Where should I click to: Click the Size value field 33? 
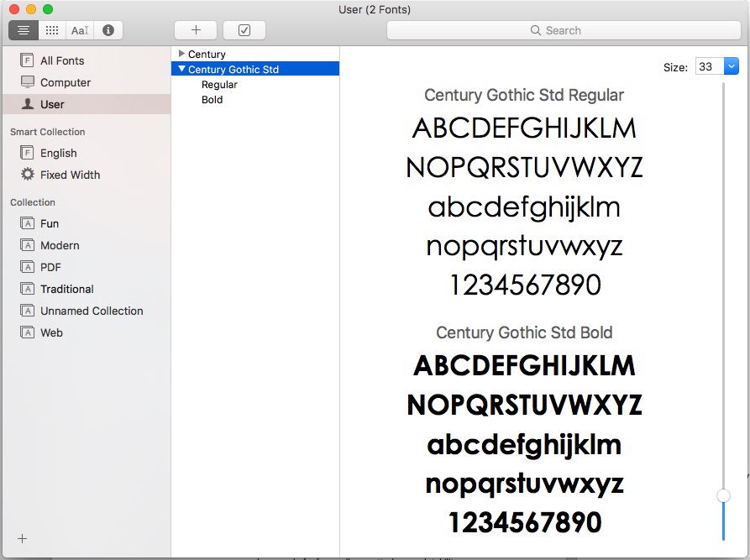[710, 66]
